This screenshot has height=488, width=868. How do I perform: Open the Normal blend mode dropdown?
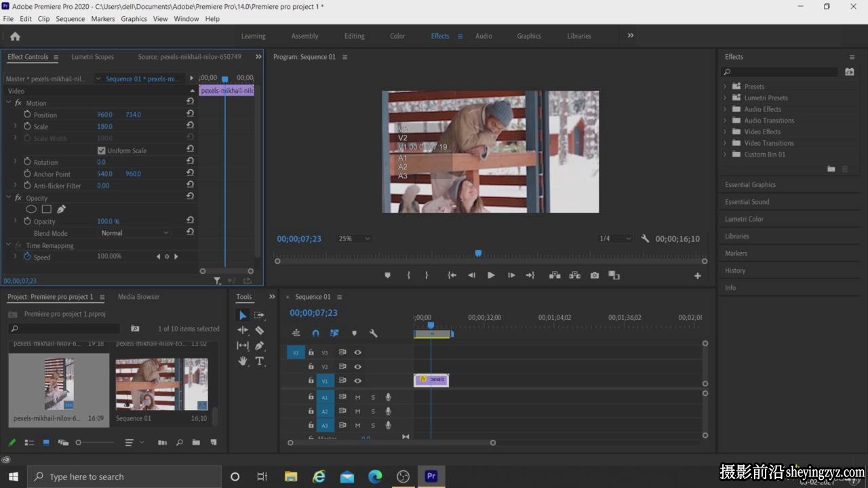pyautogui.click(x=134, y=232)
